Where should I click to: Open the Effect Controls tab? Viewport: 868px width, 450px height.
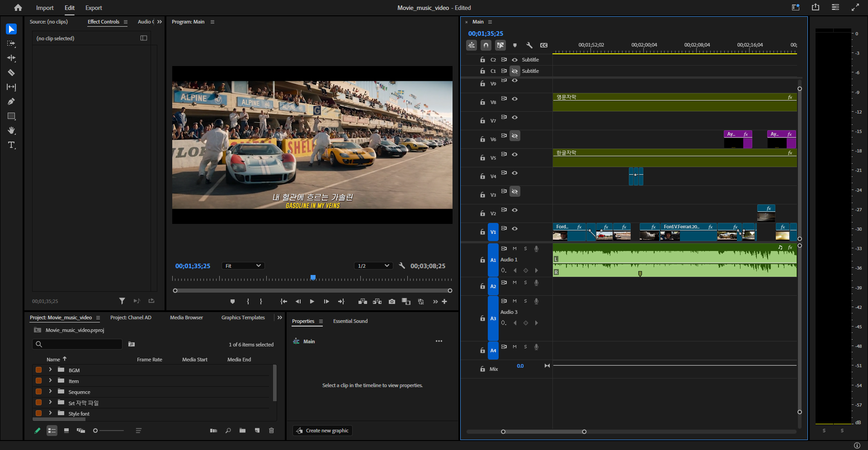(x=104, y=22)
